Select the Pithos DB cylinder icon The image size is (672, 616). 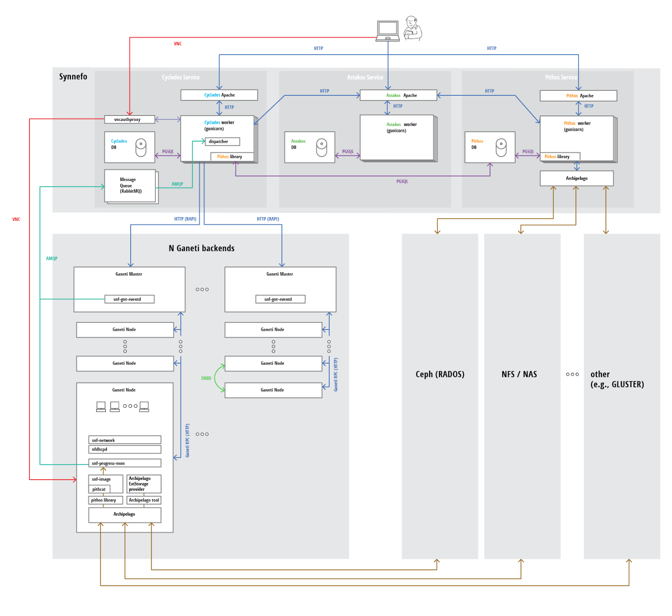point(501,147)
